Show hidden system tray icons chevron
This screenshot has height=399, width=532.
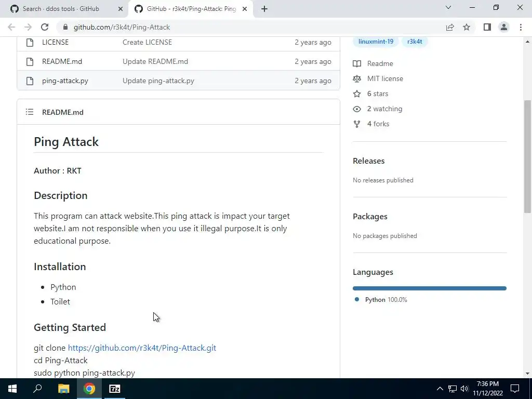[440, 389]
